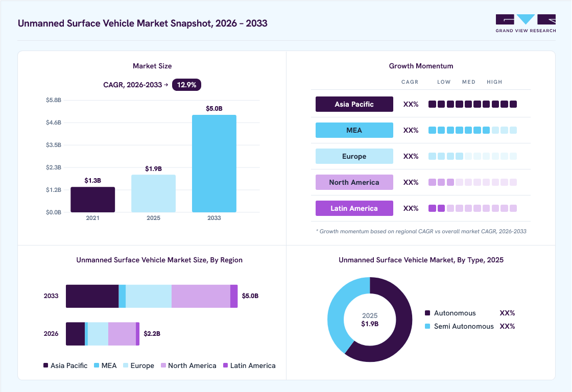Click the $2.2B total next to the 2026 bar
Image resolution: width=572 pixels, height=392 pixels.
coord(152,334)
